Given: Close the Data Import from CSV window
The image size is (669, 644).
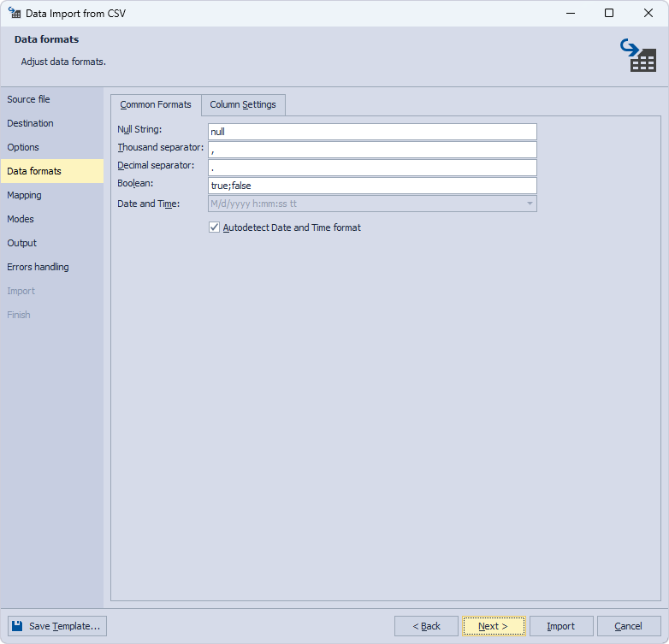Looking at the screenshot, I should tap(648, 13).
